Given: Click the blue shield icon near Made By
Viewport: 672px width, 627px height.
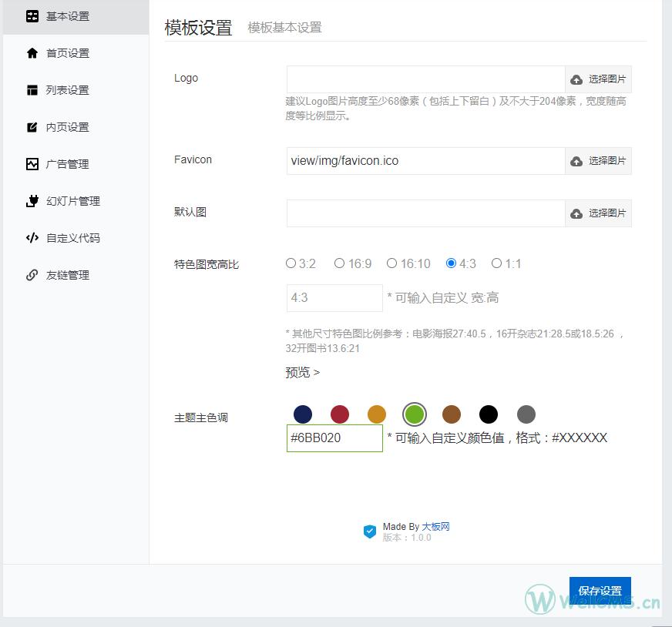Looking at the screenshot, I should (x=369, y=531).
